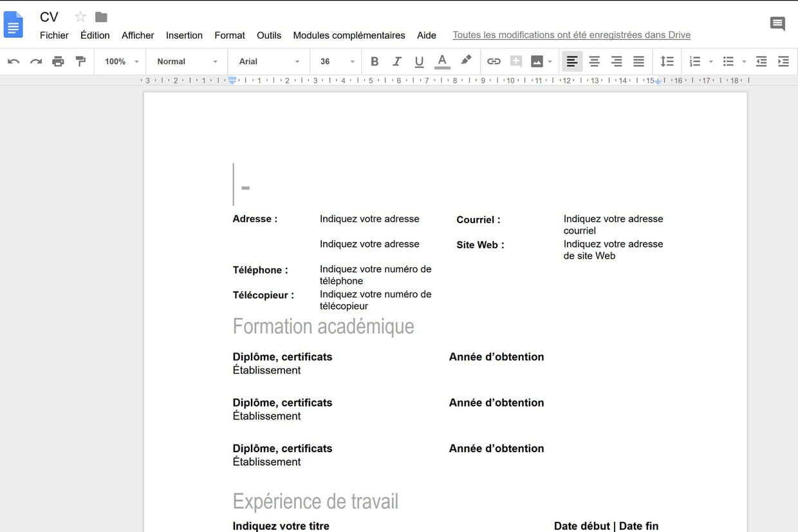Toggle Bold formatting
Viewport: 798px width, 532px height.
375,62
